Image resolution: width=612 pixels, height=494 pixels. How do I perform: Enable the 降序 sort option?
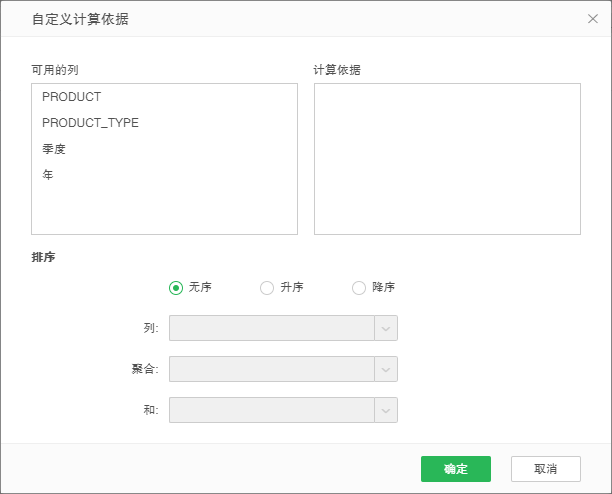tap(359, 288)
